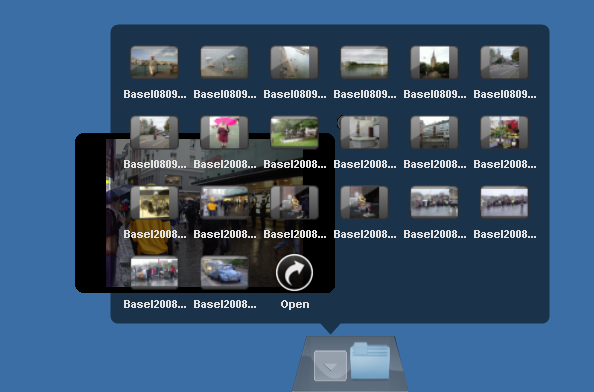Screen dimensions: 594x392
Task: Click the Open arrow button in the stack
Action: pos(294,273)
